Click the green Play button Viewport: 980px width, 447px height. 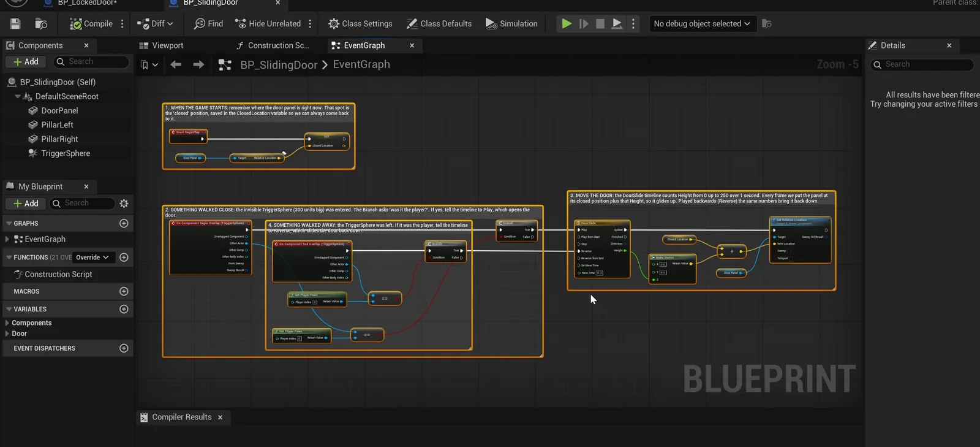click(567, 24)
